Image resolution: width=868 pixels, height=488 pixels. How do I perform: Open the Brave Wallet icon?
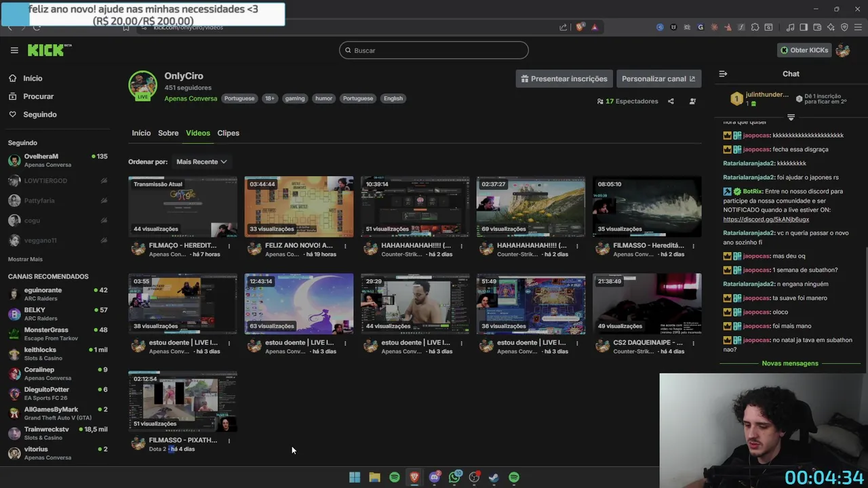[x=817, y=27]
